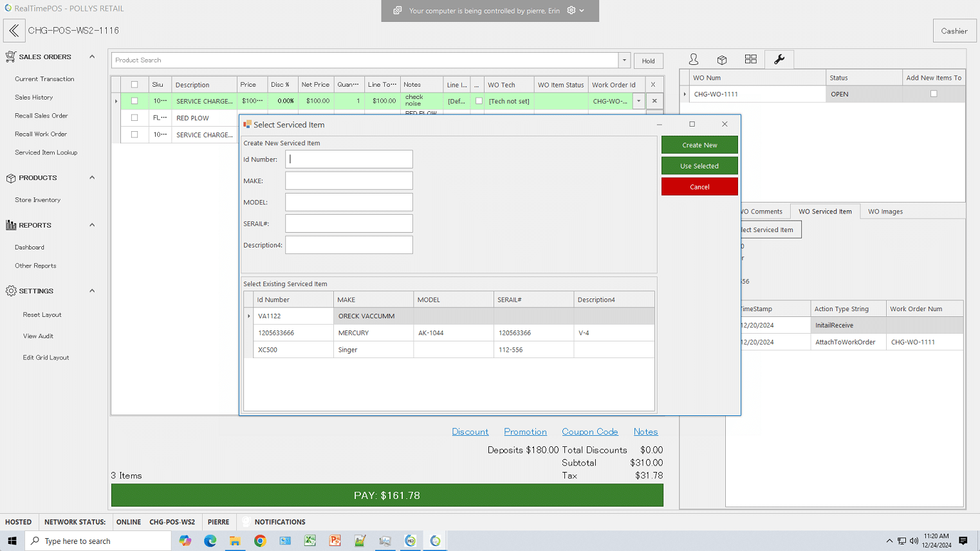980x551 pixels.
Task: Click the MAKE input field
Action: pos(349,181)
